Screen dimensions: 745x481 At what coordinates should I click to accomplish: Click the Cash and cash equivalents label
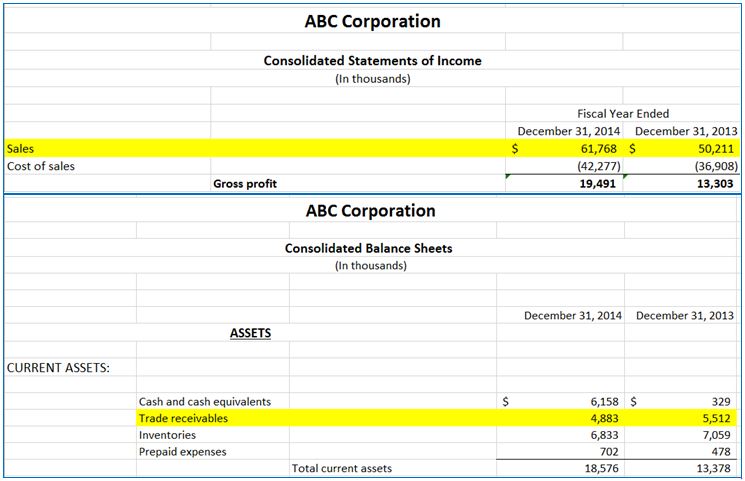205,402
